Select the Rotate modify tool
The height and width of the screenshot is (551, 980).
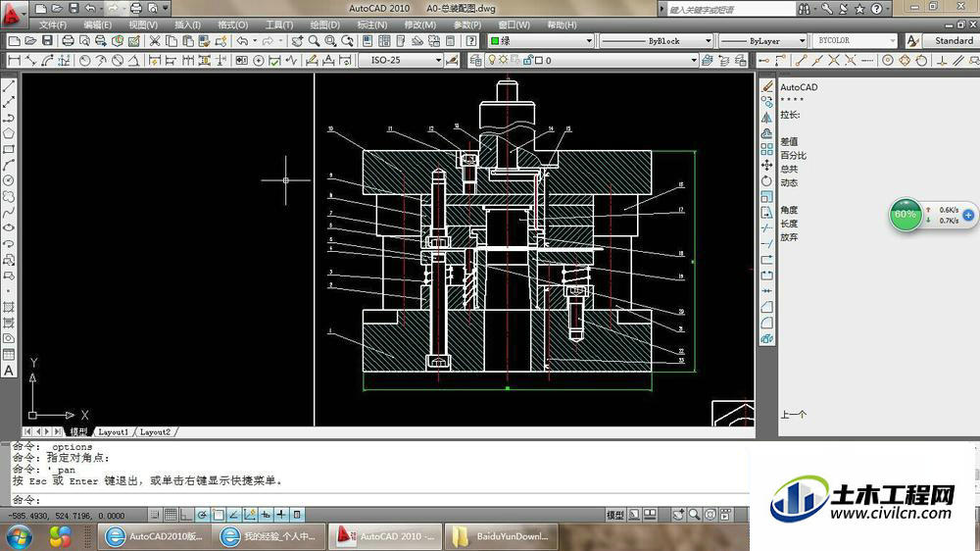[x=767, y=180]
